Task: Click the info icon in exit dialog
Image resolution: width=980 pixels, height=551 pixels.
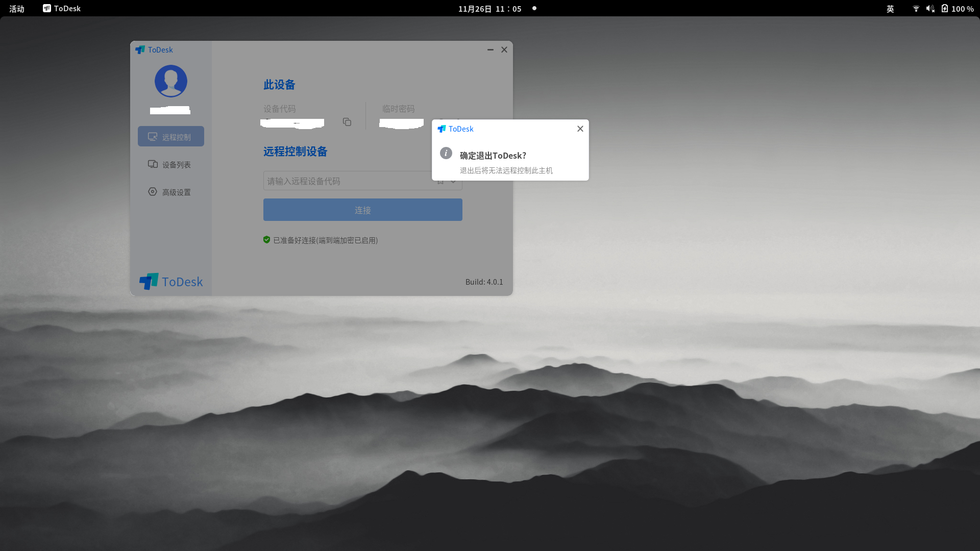Action: coord(446,153)
